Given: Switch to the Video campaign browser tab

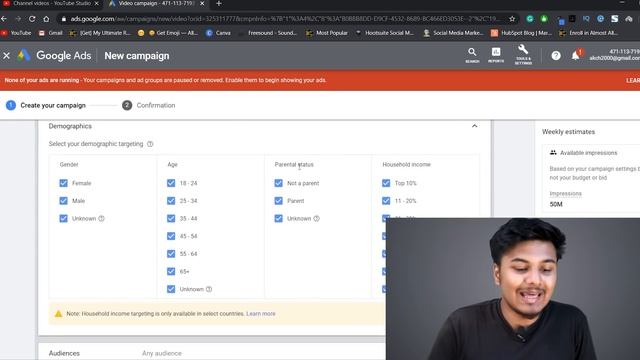Looking at the screenshot, I should click(156, 4).
